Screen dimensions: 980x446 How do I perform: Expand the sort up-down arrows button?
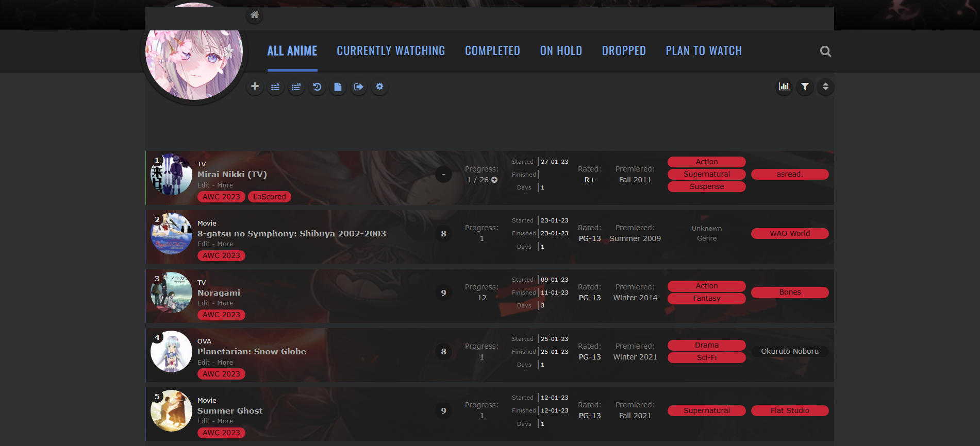[825, 87]
